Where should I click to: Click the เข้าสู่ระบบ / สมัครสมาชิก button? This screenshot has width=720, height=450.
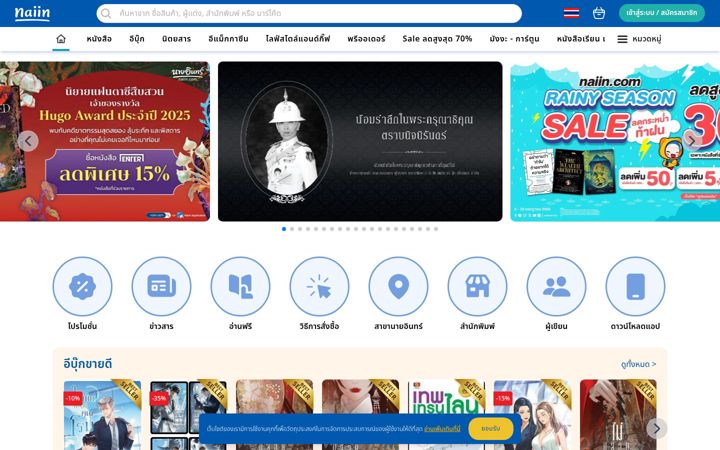(x=662, y=13)
